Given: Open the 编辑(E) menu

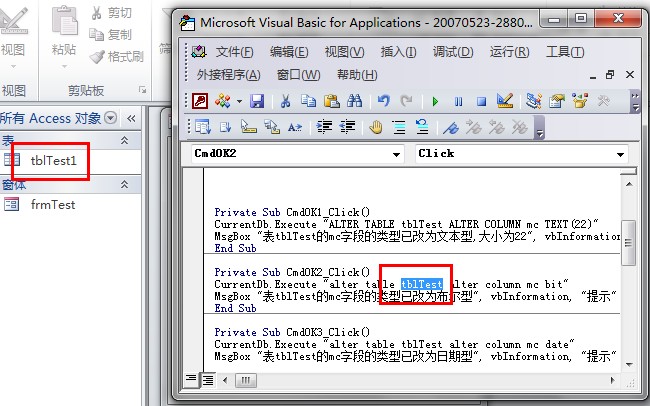Looking at the screenshot, I should (289, 52).
